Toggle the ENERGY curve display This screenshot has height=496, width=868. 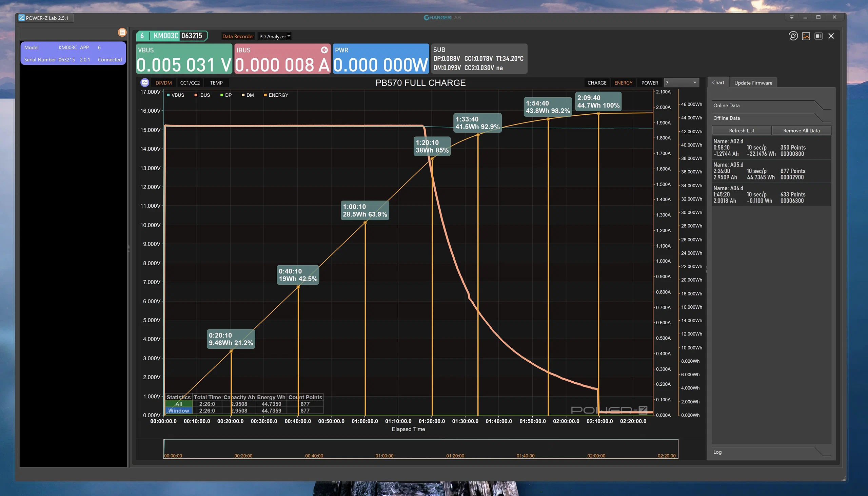[x=623, y=83]
